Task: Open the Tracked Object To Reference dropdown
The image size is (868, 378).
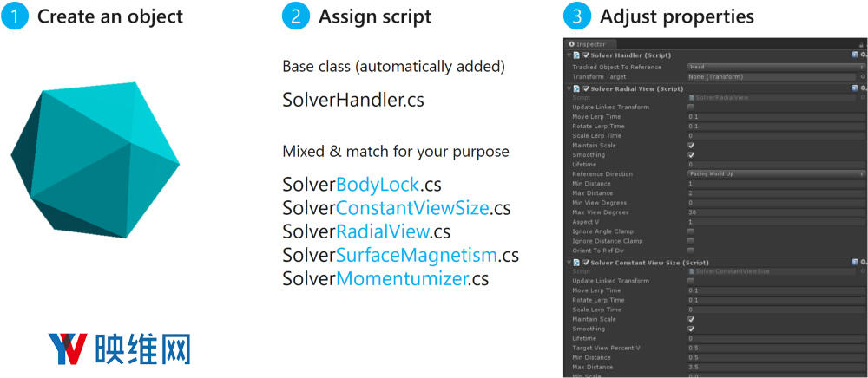Action: point(775,67)
